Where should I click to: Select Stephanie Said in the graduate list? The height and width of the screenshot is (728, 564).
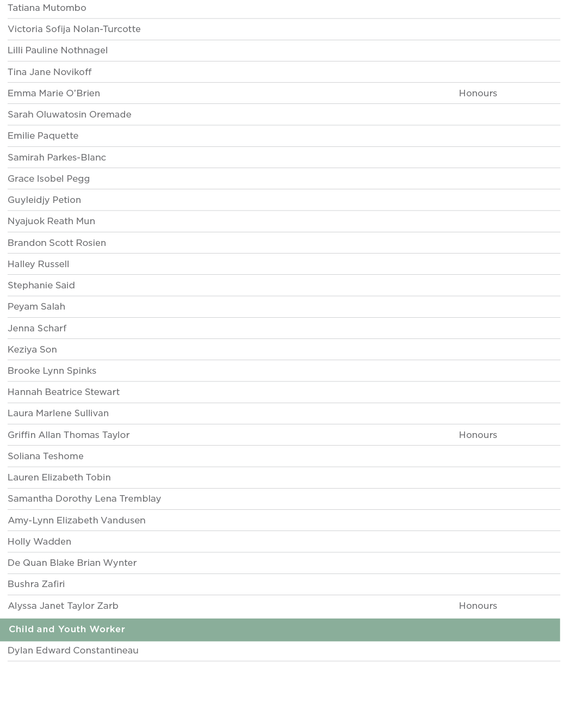[x=41, y=286]
